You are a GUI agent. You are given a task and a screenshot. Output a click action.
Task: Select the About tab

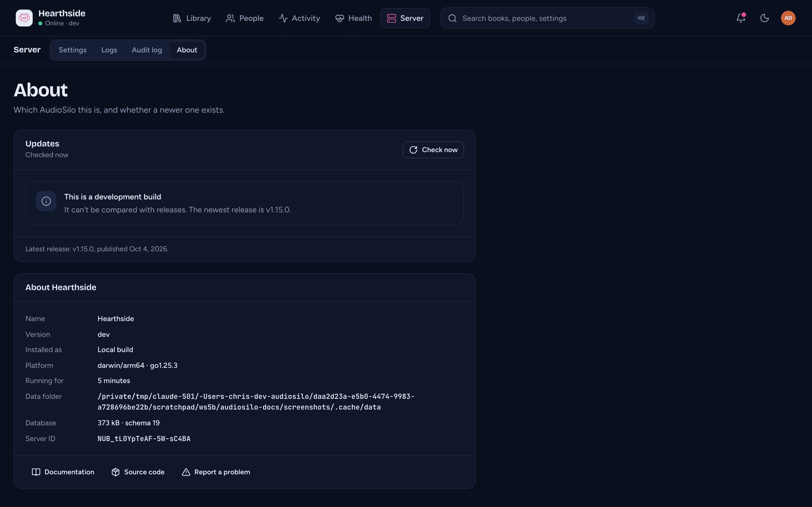[187, 50]
